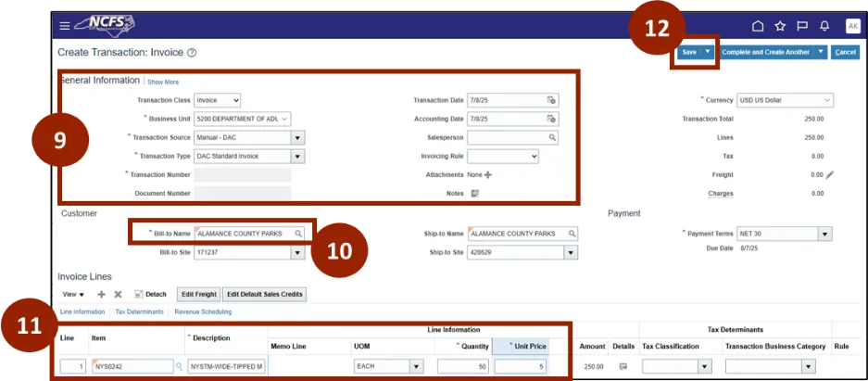Screen dimensions: 868x381
Task: Switch to Revenue Scheduling tab
Action: (x=203, y=311)
